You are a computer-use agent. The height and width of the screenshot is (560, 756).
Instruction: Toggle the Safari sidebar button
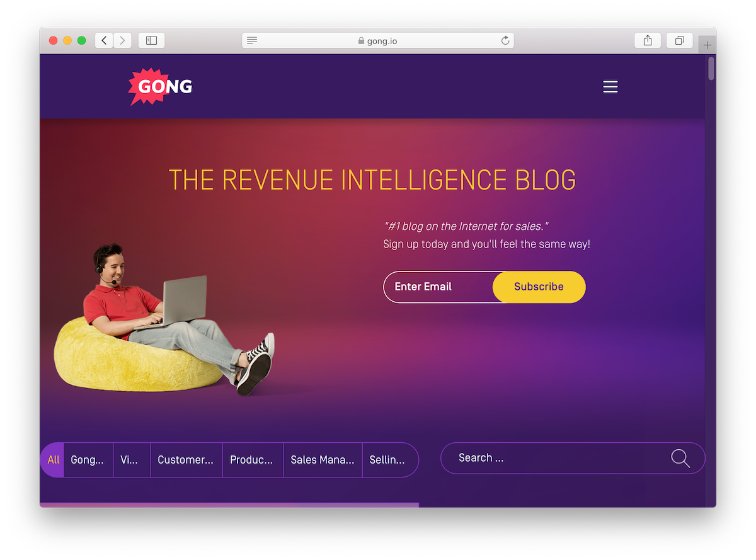tap(151, 40)
